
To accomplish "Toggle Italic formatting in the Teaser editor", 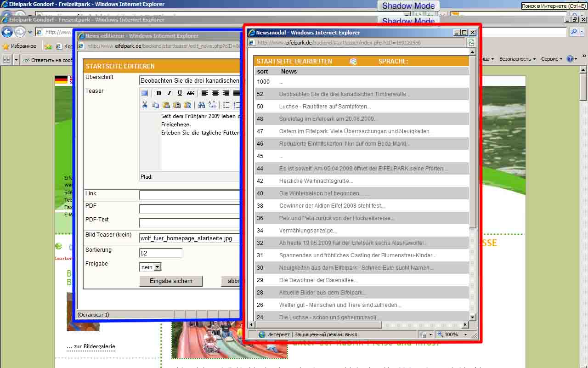I will pos(169,93).
